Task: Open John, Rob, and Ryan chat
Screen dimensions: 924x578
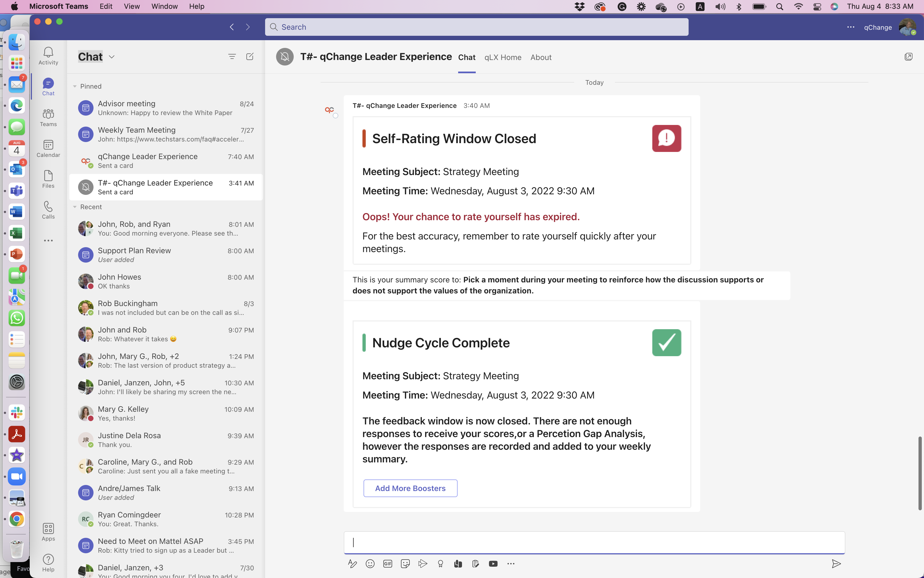Action: (x=166, y=228)
